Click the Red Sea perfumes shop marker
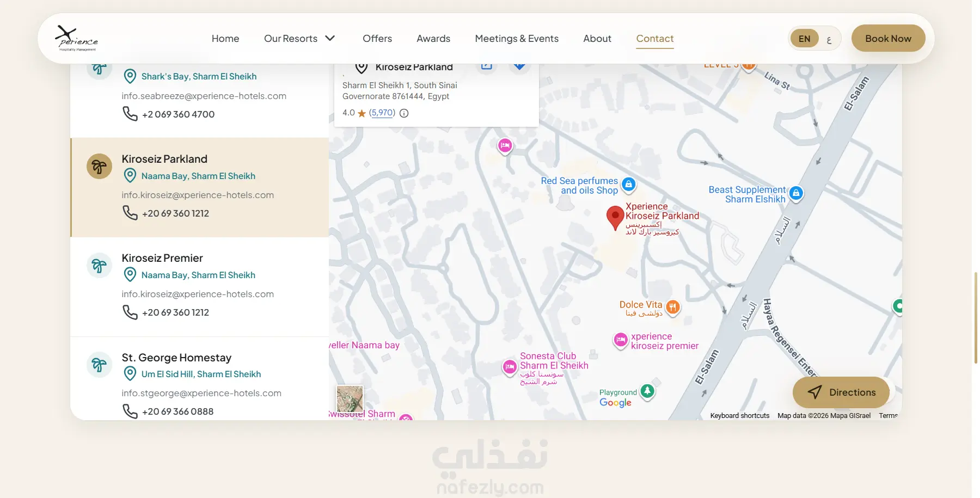The image size is (980, 498). 628,185
